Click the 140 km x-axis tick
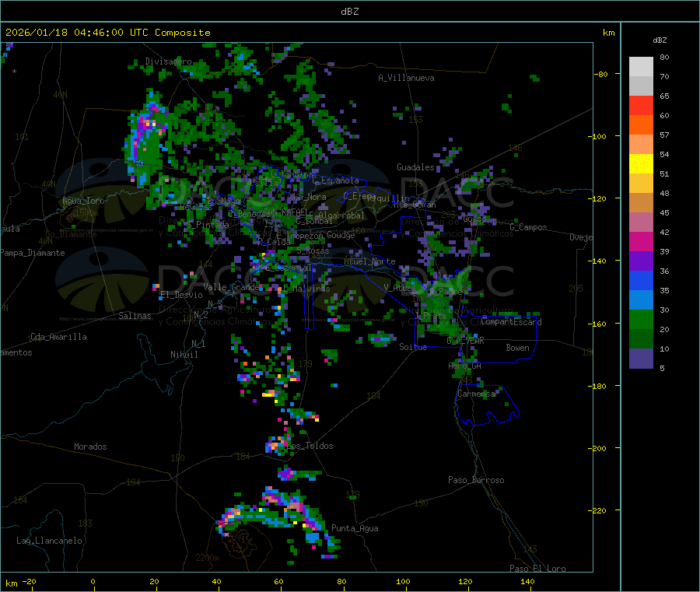Viewport: 700px width, 592px height. (527, 581)
